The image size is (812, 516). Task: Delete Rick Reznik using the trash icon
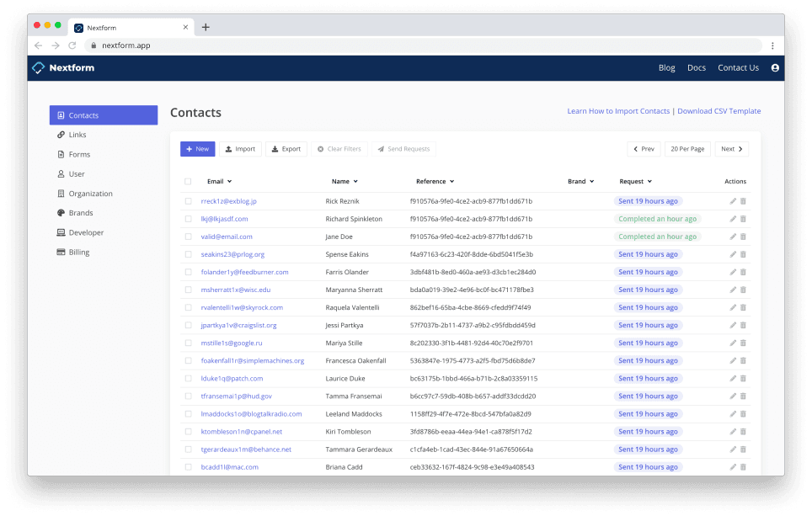(742, 200)
